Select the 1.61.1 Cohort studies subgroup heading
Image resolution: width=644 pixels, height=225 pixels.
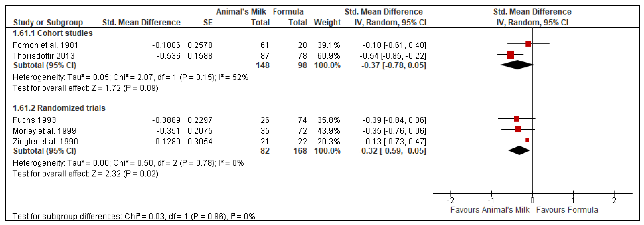tap(53, 33)
